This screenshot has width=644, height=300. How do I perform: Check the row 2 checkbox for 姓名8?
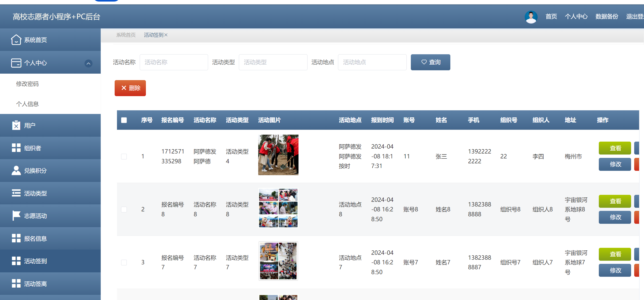click(x=124, y=209)
